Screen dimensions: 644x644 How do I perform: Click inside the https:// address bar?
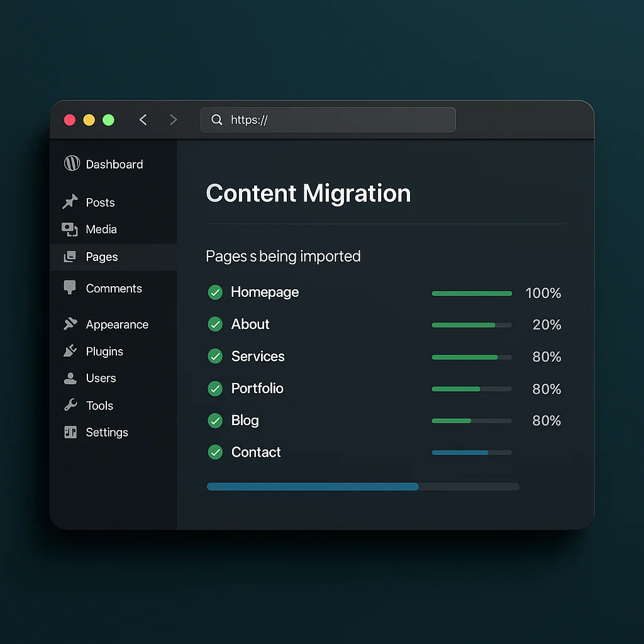(327, 119)
